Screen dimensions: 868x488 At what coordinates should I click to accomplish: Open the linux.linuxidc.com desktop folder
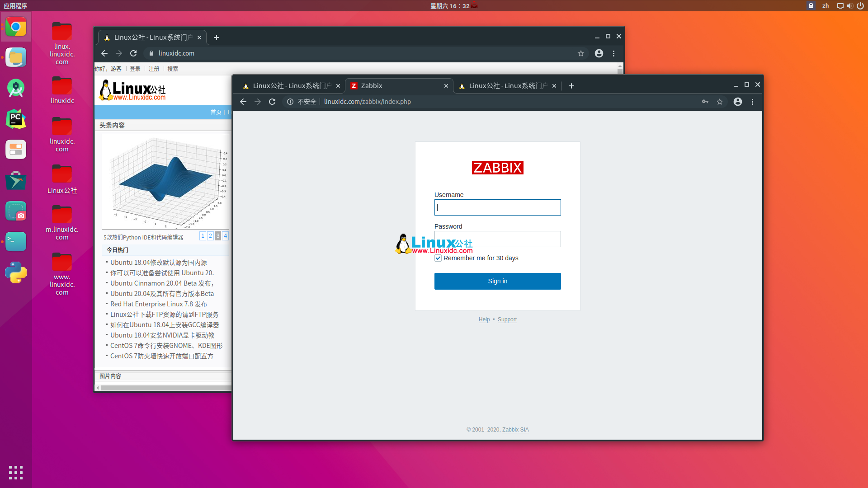62,43
